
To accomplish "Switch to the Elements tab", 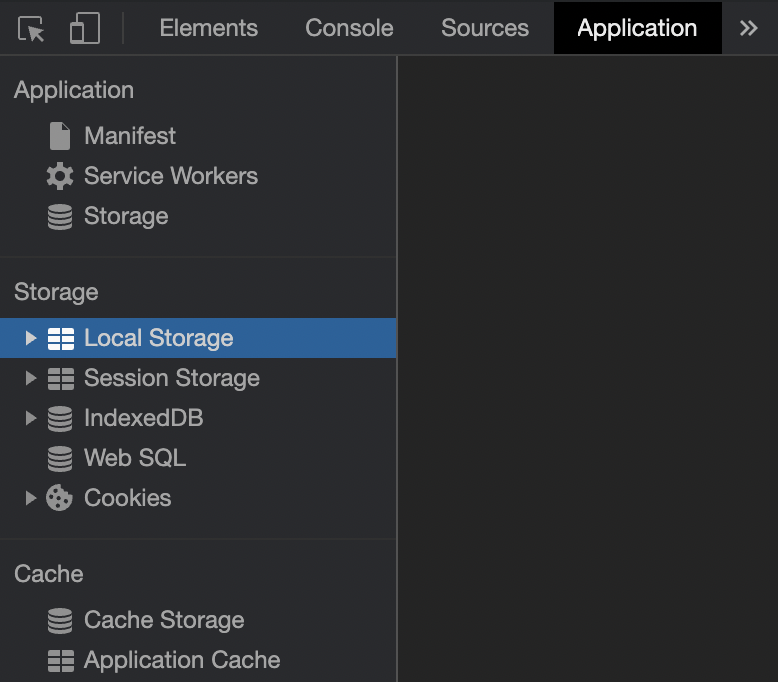I will pos(209,28).
